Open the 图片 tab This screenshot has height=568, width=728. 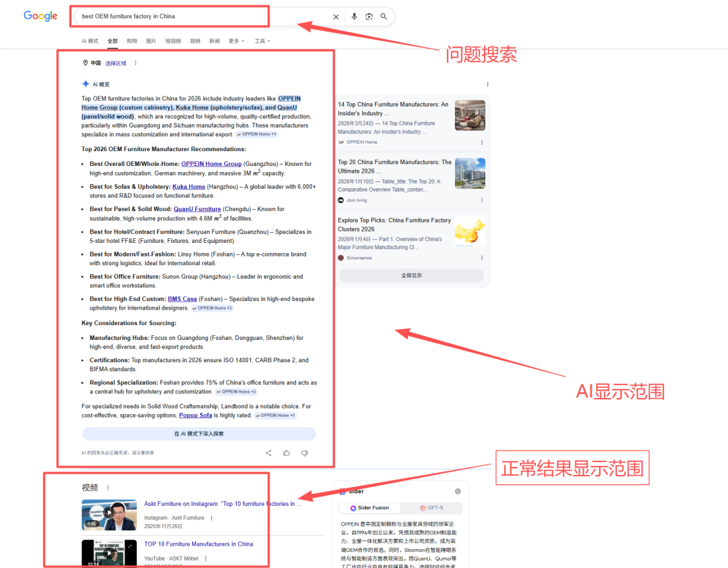[152, 41]
